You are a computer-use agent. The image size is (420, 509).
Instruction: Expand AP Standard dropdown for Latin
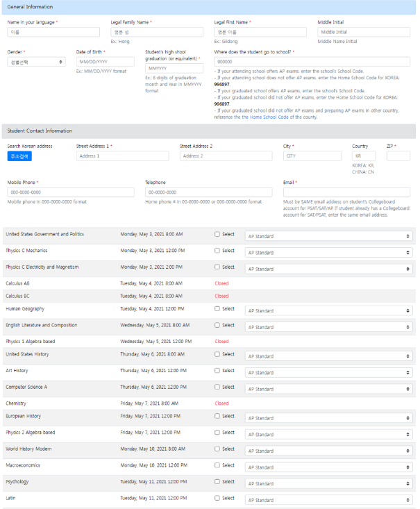328,500
